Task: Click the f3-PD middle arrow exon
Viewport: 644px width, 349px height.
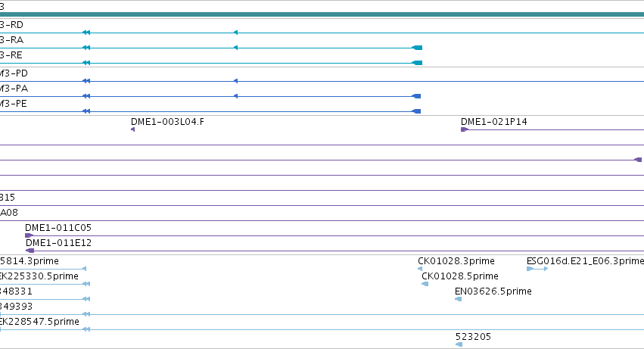Action: [236, 82]
